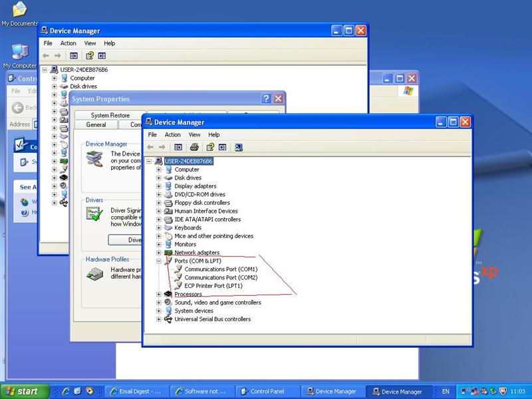Click the Help icon in front Device Manager toolbar

[210, 147]
